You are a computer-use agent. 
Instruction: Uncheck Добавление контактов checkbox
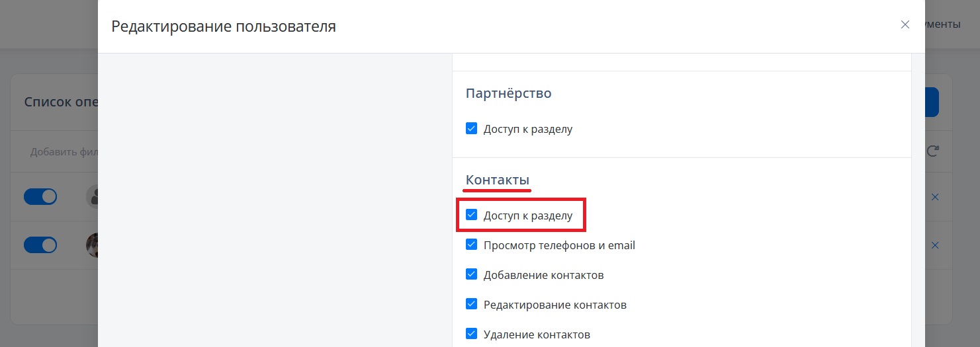[471, 274]
